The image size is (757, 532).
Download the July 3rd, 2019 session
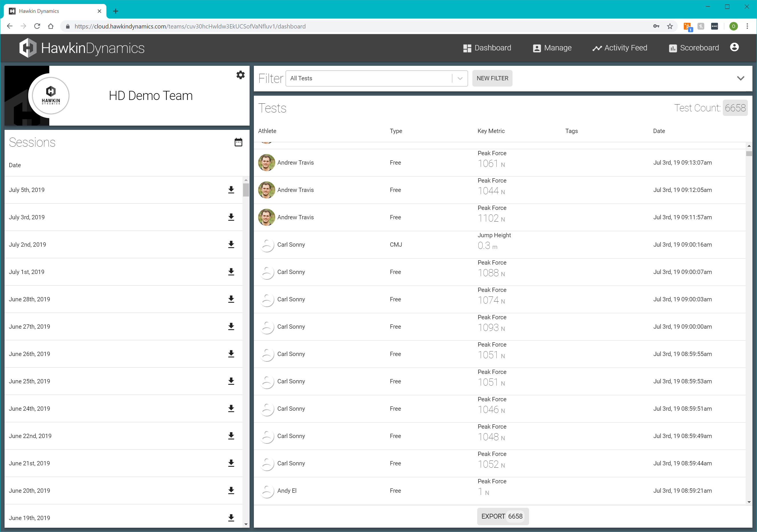coord(231,217)
